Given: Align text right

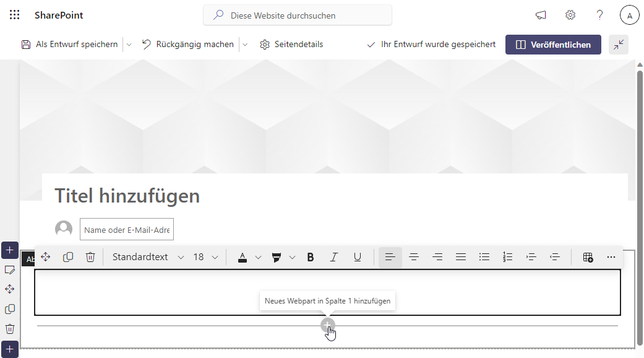Looking at the screenshot, I should (x=437, y=257).
